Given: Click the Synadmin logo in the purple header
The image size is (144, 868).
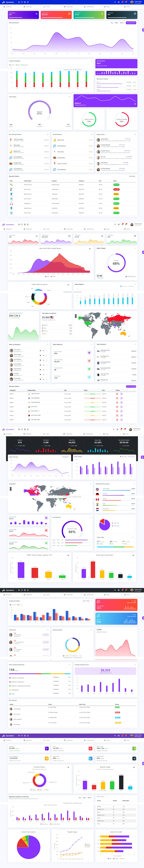Looking at the screenshot, I should point(8,736).
